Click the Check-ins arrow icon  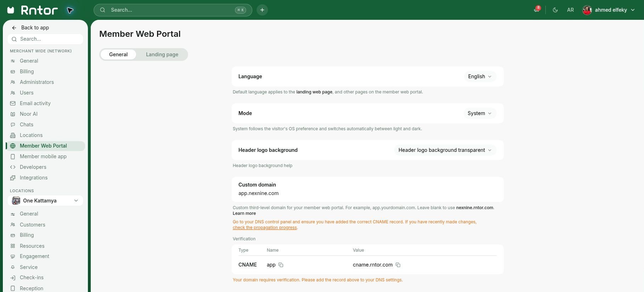[x=13, y=277]
